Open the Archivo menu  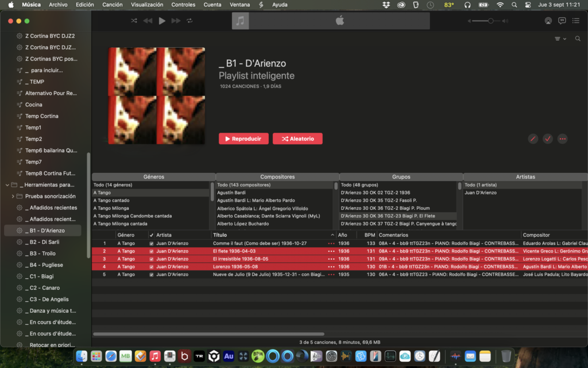point(58,5)
